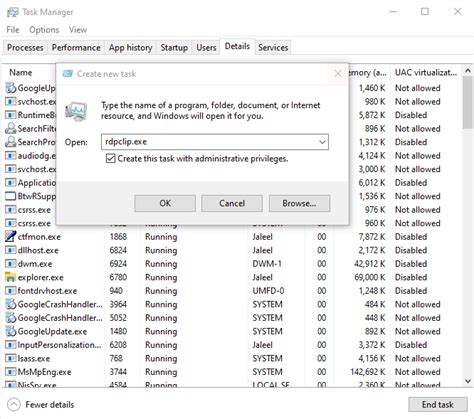Click PID 3744 cell
474x419 pixels.
point(118,372)
